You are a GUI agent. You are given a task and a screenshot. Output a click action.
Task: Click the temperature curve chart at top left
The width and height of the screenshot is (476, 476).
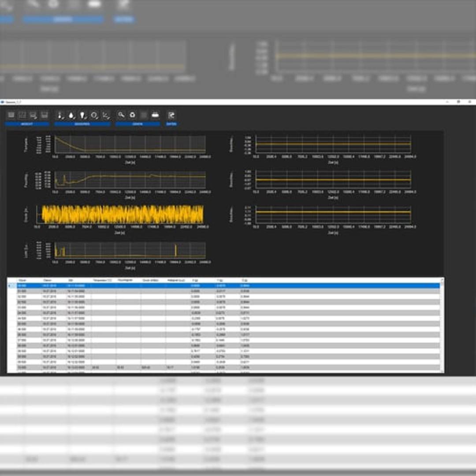[x=130, y=144]
